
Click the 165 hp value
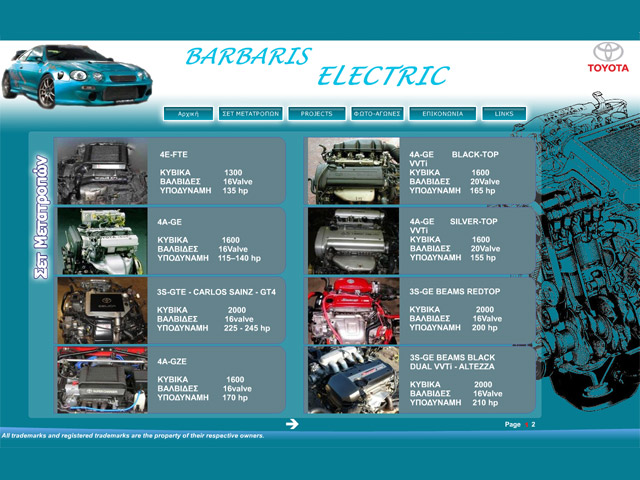[x=483, y=191]
